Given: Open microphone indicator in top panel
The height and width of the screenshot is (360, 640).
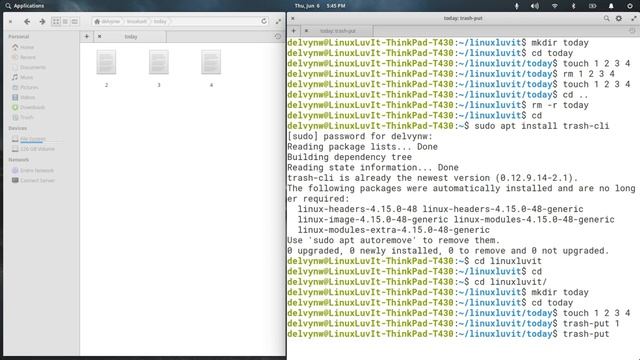Looking at the screenshot, I should tap(516, 6).
